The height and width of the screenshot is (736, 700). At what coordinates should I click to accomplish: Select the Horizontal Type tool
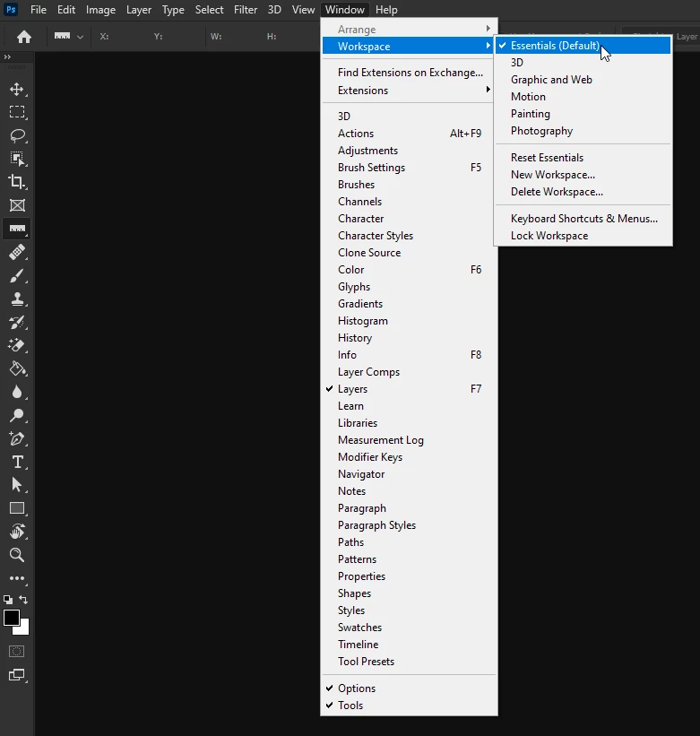pyautogui.click(x=17, y=462)
